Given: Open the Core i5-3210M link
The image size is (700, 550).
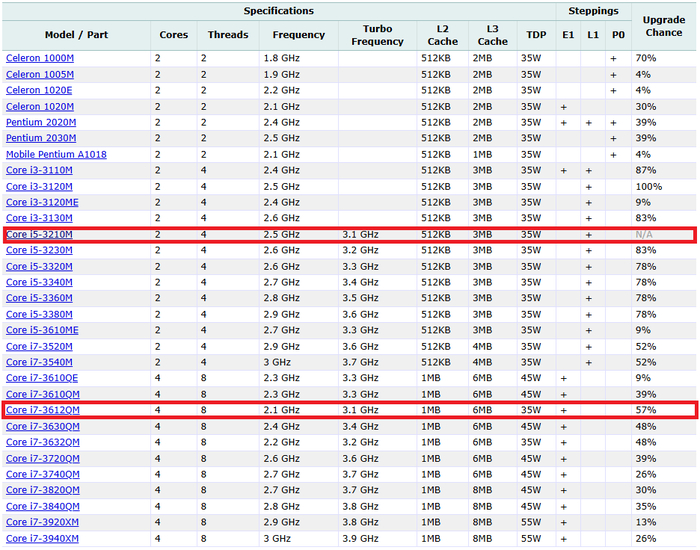Looking at the screenshot, I should point(39,234).
